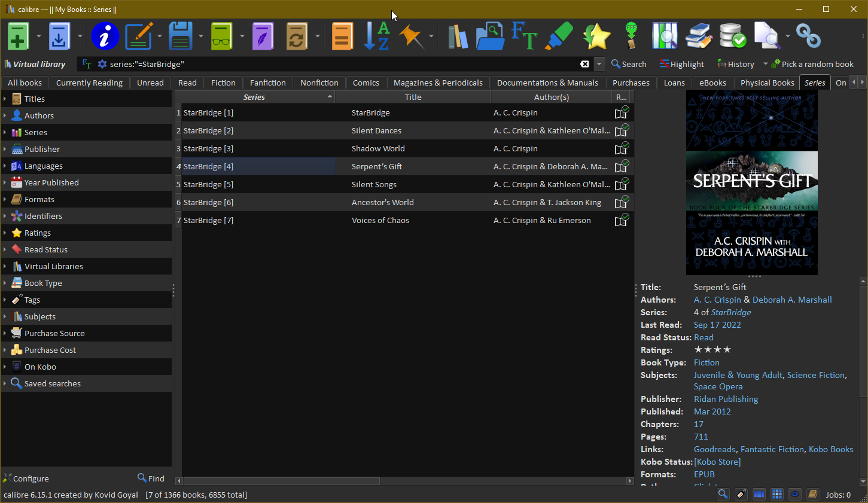Screen dimensions: 868x503
Task: Click the Convert books brown arrows icon
Action: [297, 36]
